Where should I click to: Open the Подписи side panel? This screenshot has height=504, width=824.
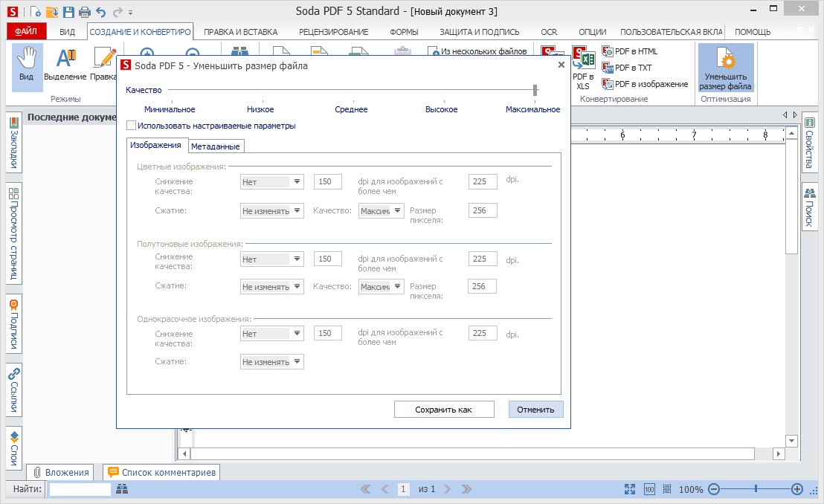click(14, 324)
